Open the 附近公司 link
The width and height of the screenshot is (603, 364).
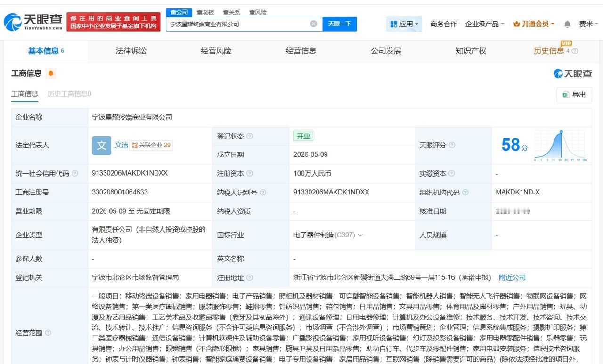pyautogui.click(x=512, y=277)
